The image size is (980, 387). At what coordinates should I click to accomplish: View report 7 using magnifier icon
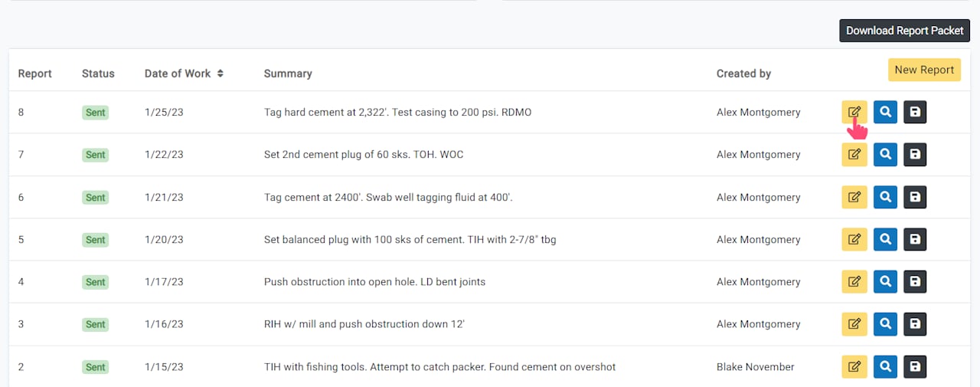click(885, 155)
